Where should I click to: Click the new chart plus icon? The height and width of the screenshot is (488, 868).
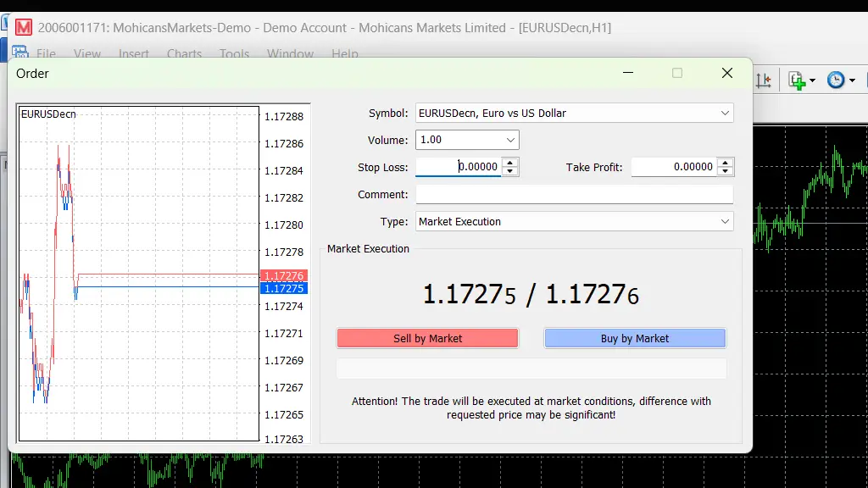(x=797, y=80)
